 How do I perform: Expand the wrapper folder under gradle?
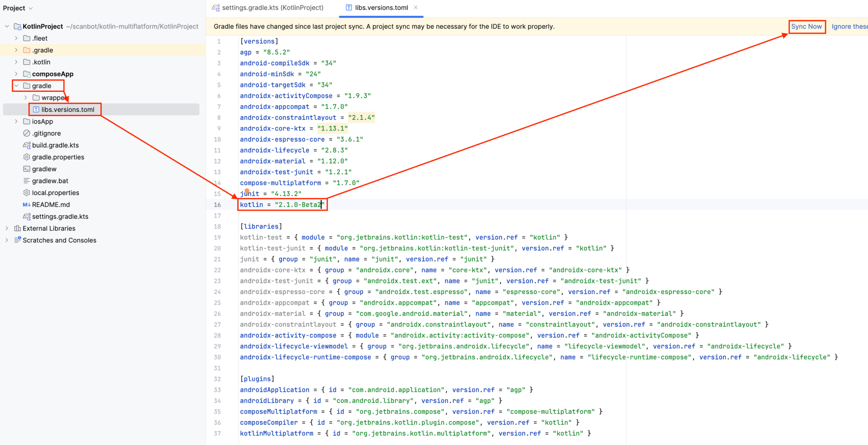click(x=25, y=97)
